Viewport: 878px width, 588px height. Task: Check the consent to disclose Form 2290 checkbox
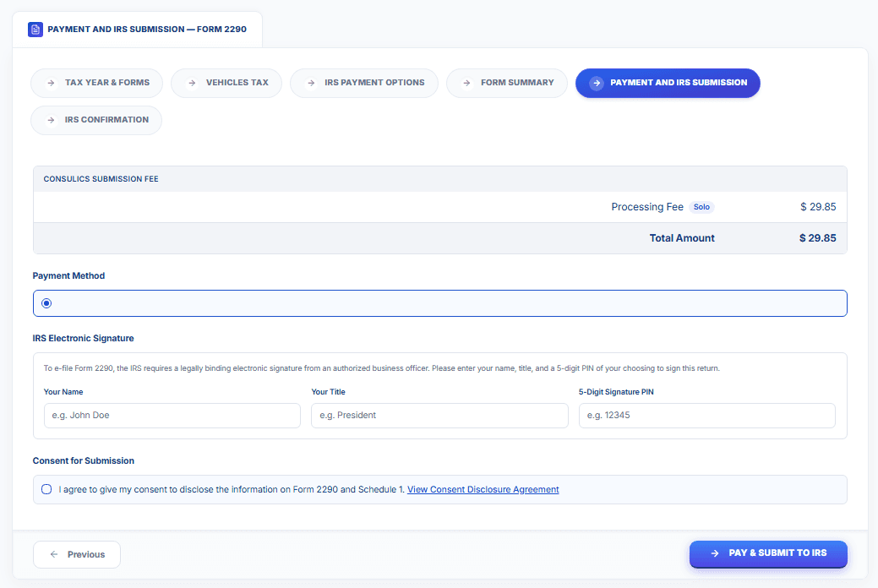tap(46, 489)
